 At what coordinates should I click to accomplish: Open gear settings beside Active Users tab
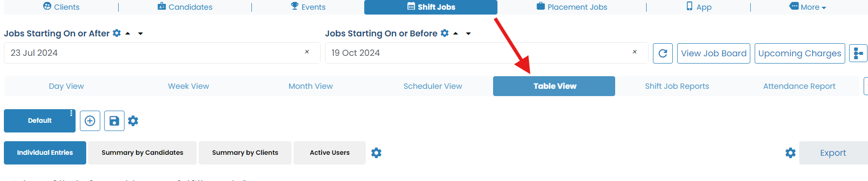point(376,153)
